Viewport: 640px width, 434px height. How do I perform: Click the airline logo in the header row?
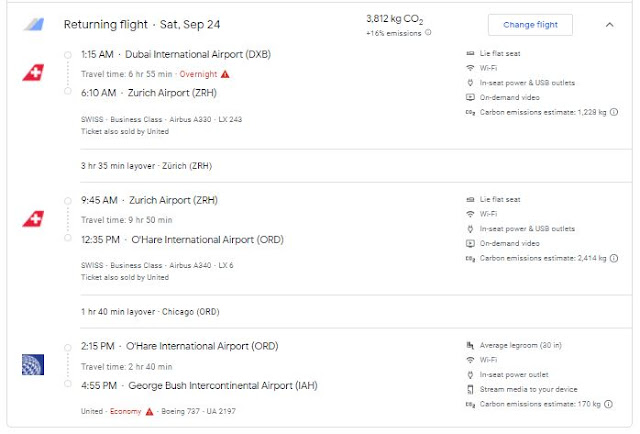pyautogui.click(x=33, y=24)
